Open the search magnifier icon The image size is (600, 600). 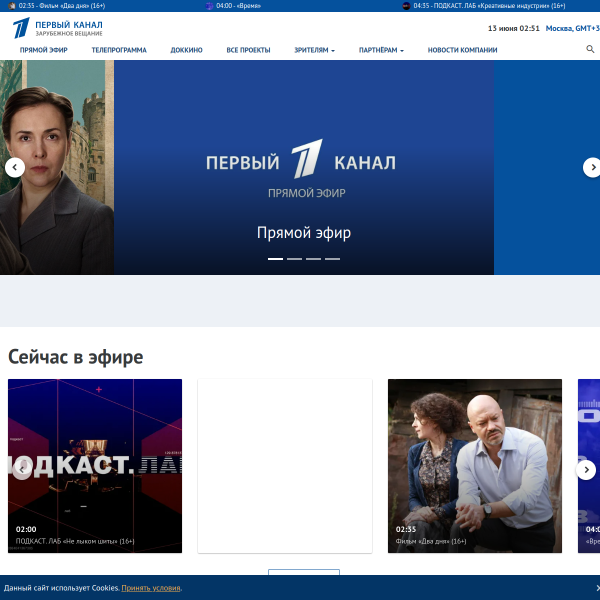click(x=590, y=49)
